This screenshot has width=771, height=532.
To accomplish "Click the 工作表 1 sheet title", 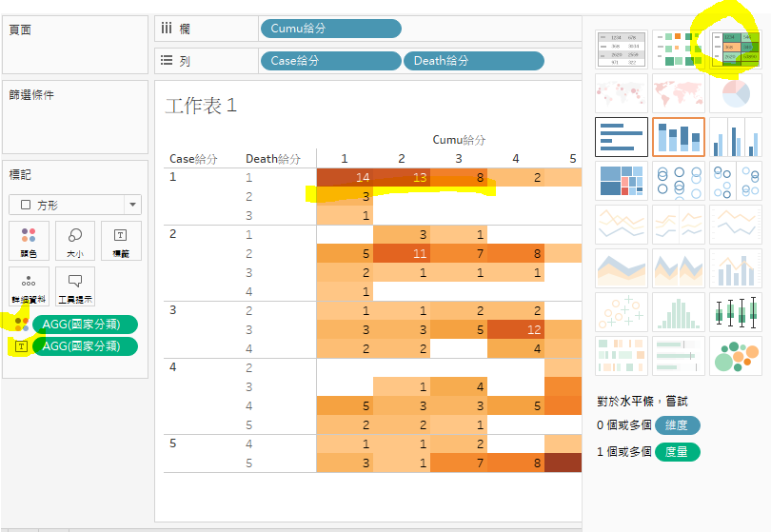I will [201, 106].
